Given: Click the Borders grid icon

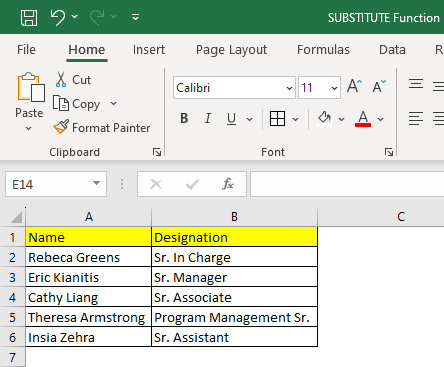Looking at the screenshot, I should pos(277,118).
